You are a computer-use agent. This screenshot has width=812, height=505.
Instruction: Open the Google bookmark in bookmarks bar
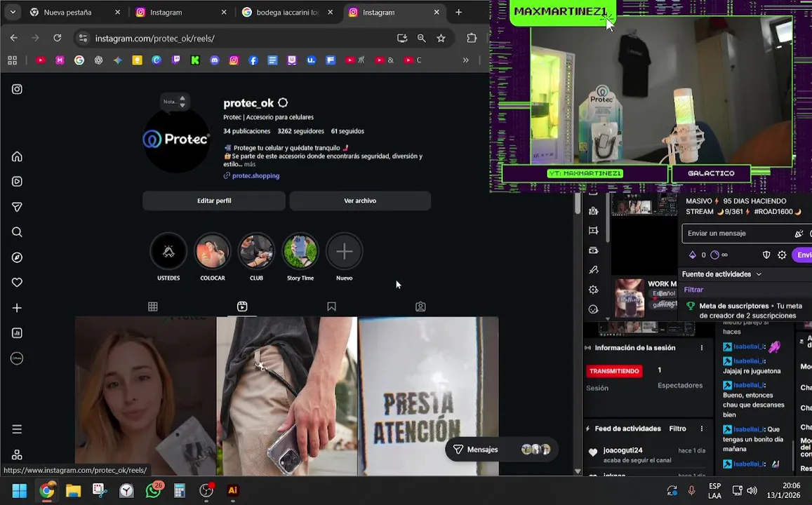point(79,60)
